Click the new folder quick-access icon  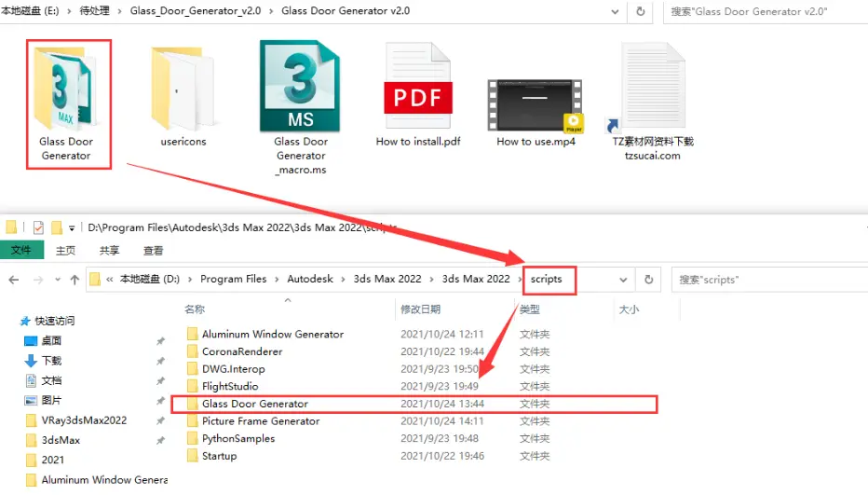[57, 227]
